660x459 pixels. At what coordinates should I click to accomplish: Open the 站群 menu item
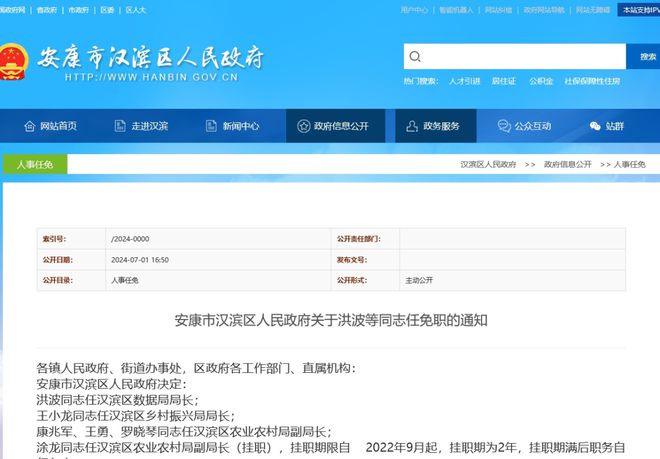click(607, 126)
